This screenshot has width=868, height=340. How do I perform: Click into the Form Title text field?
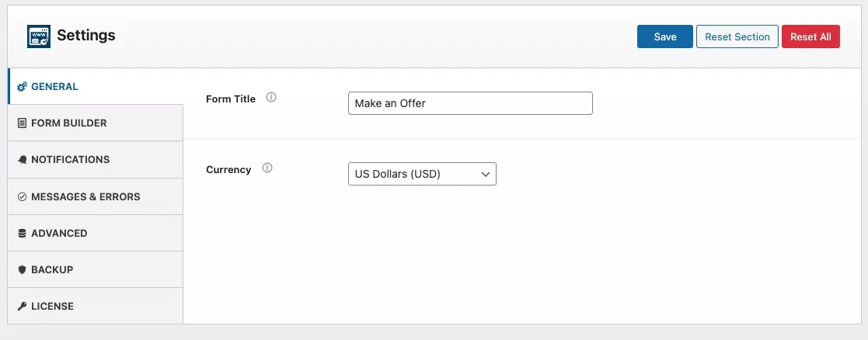coord(470,103)
